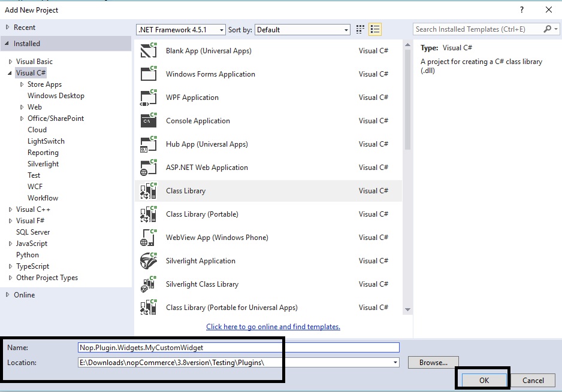Click the WPF Application template icon

[x=148, y=98]
